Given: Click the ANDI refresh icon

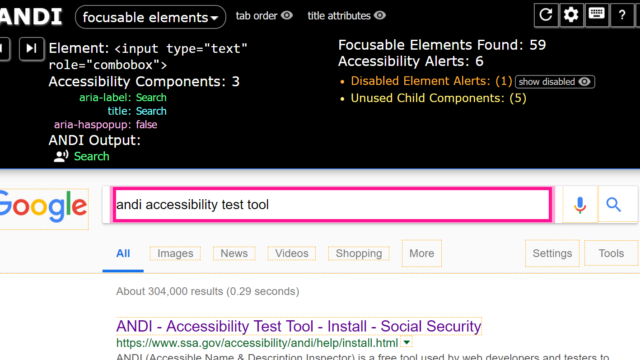Looking at the screenshot, I should pos(546,15).
